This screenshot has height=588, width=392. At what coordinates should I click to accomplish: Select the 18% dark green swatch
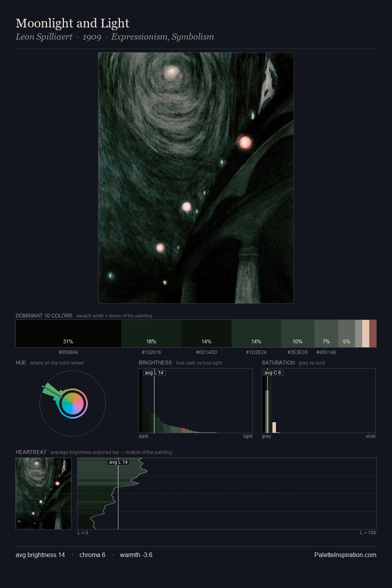(151, 334)
